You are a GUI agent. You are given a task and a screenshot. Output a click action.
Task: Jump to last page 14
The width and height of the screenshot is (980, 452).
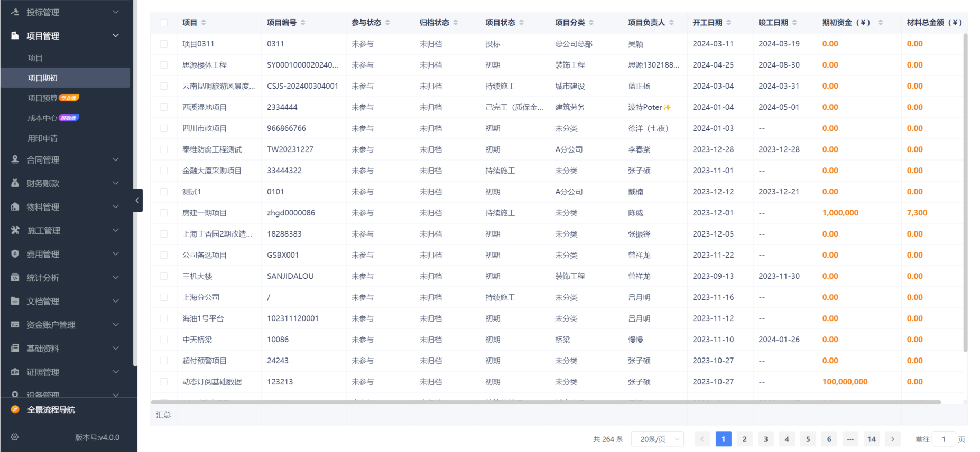(872, 439)
